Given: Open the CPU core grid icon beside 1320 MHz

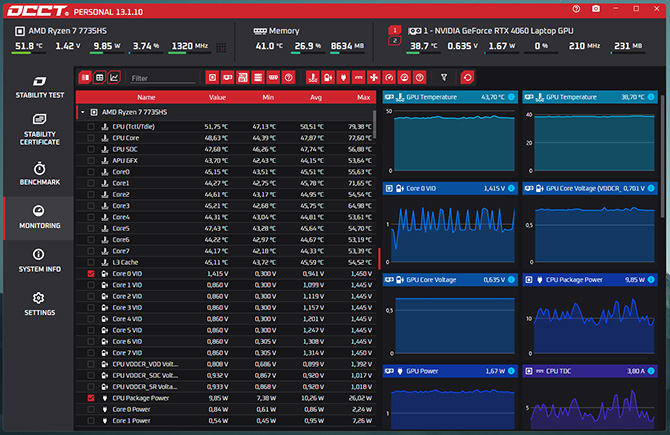Looking at the screenshot, I should coord(221,47).
